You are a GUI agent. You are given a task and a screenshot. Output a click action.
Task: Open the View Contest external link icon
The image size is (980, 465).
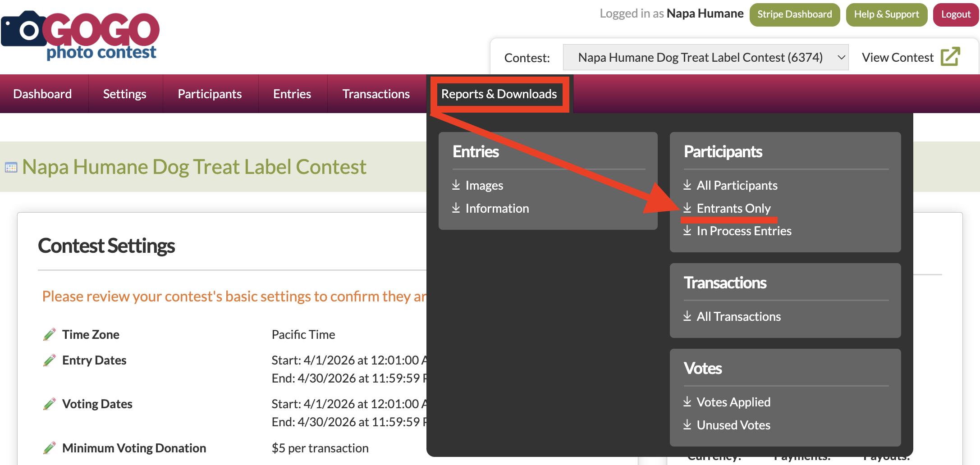pyautogui.click(x=950, y=57)
